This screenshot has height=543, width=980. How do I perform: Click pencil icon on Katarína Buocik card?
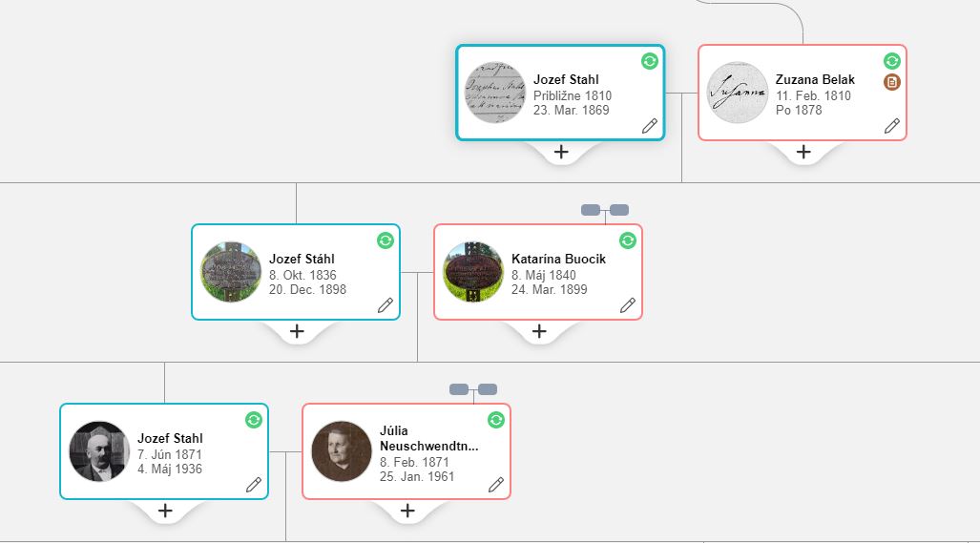(628, 305)
